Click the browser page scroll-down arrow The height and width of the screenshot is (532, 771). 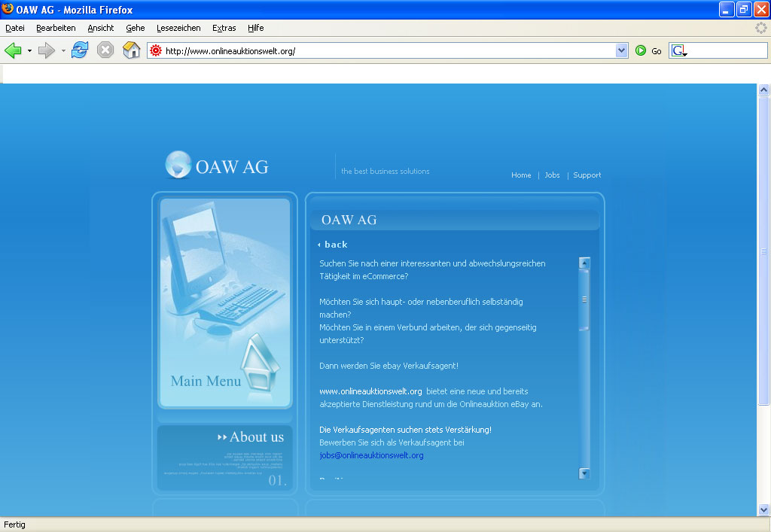[763, 509]
